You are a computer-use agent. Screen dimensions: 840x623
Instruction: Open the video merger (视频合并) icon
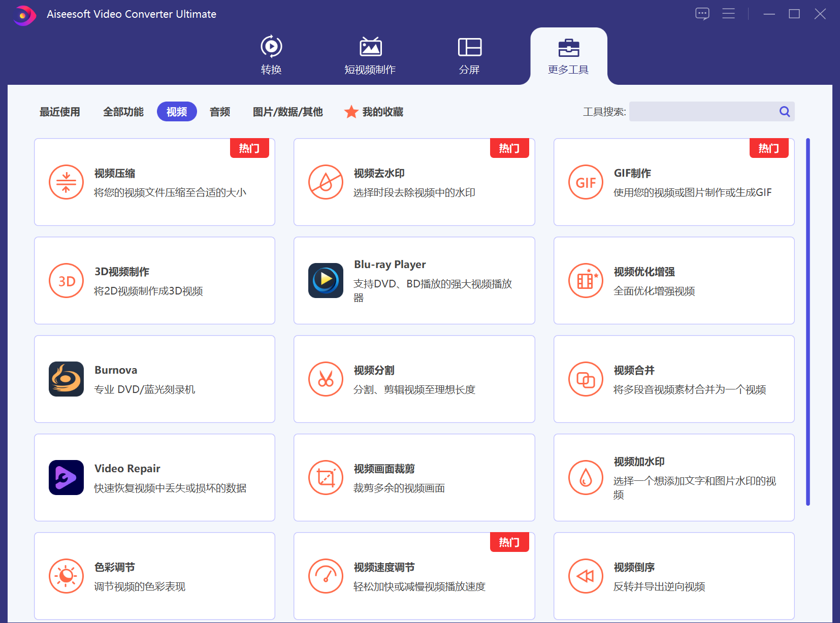586,379
